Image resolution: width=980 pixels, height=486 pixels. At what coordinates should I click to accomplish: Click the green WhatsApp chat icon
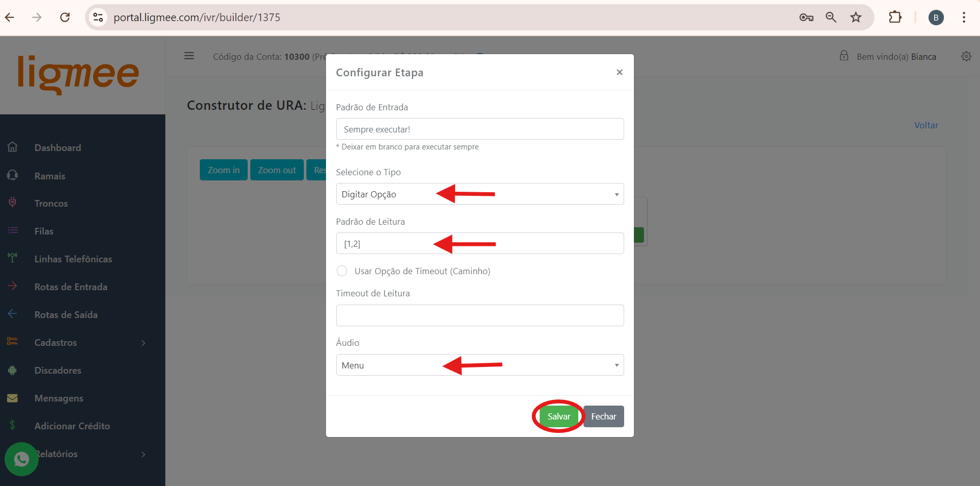[x=22, y=459]
